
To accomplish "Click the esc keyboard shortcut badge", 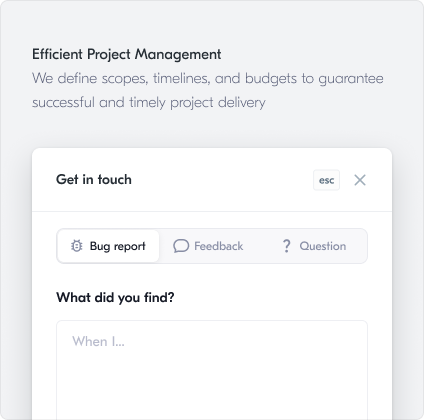I will click(x=326, y=180).
